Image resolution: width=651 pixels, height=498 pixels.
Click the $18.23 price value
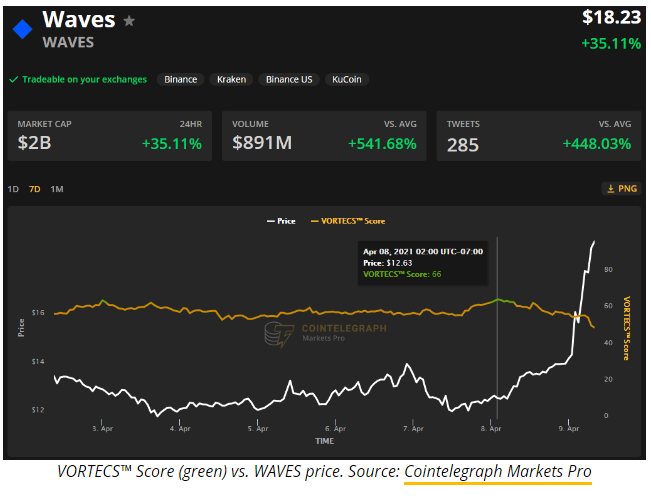pos(612,17)
